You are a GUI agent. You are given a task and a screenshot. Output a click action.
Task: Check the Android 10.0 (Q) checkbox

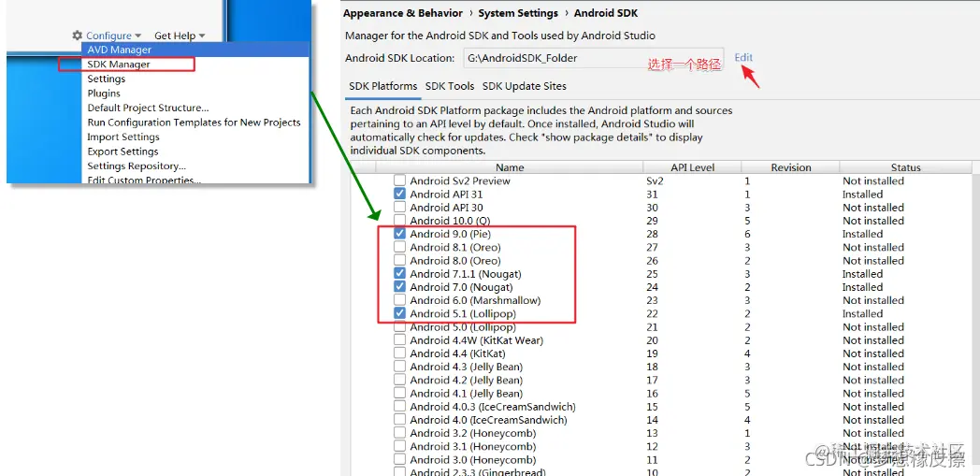pos(400,221)
